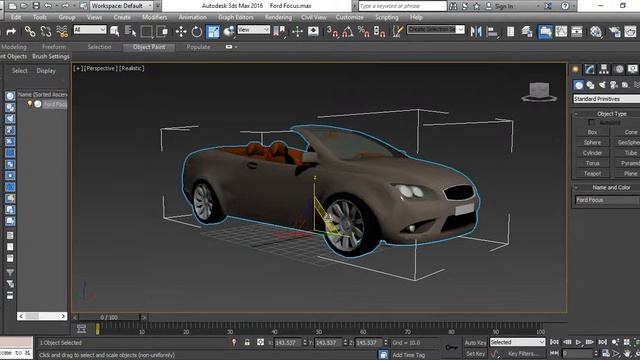640x360 pixels.
Task: Click the Set Key button
Action: (x=475, y=353)
